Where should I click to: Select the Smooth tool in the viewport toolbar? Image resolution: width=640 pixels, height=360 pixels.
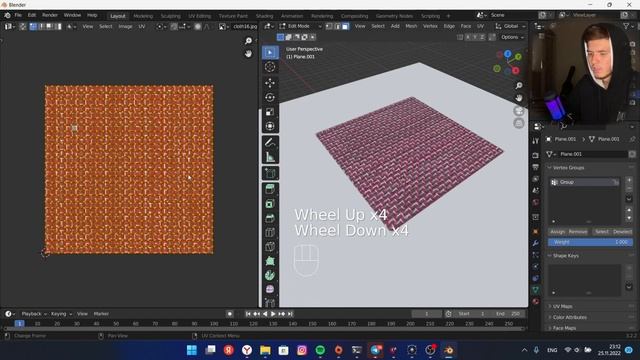pos(270,289)
